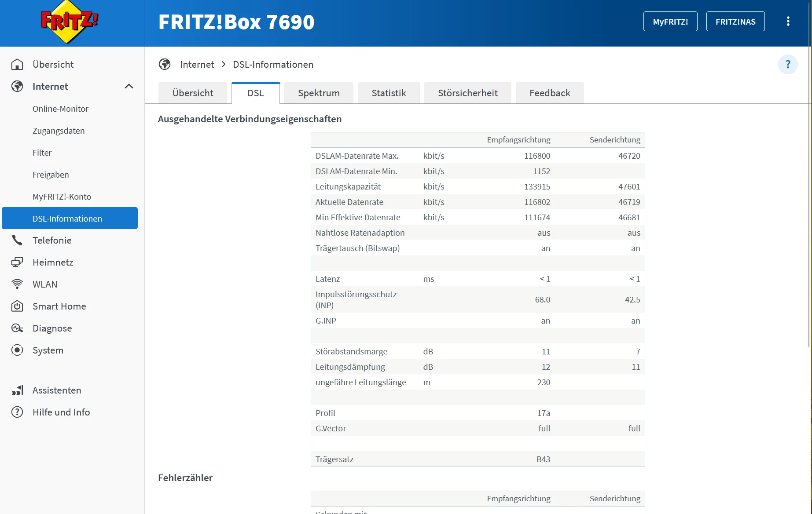812x514 pixels.
Task: Click the Leitungskapazität value 133915
Action: click(537, 186)
